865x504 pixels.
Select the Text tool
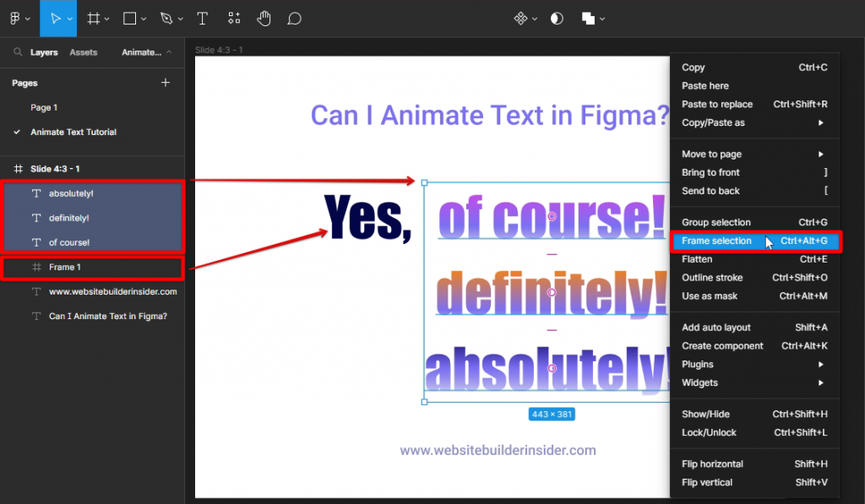[x=202, y=19]
